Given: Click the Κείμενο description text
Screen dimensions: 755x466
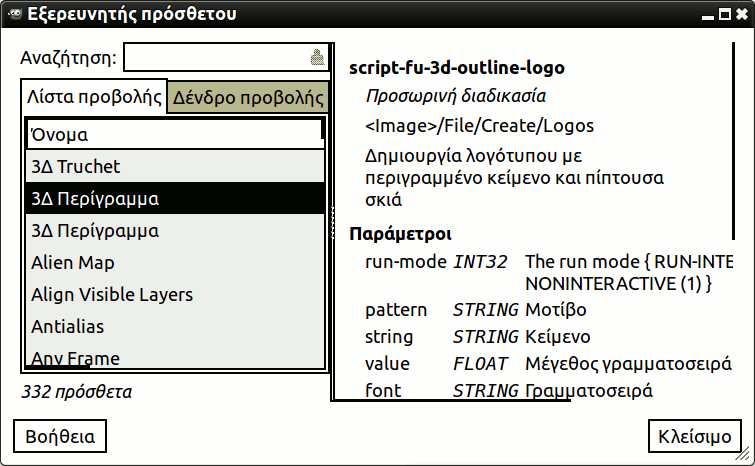Looking at the screenshot, I should pos(558,337).
